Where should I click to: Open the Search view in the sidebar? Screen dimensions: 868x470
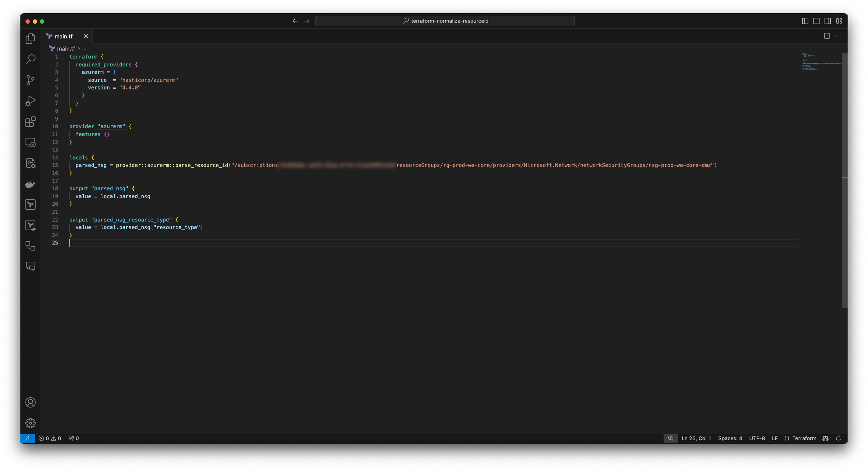tap(30, 59)
